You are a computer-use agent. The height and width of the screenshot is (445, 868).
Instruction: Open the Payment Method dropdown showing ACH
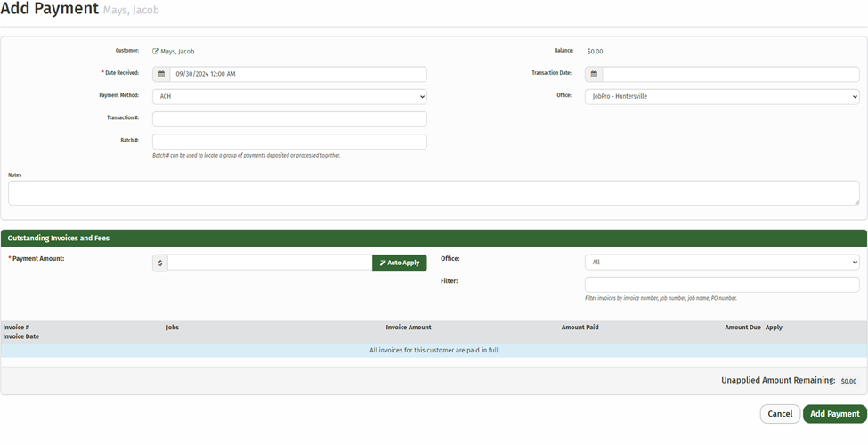pos(289,96)
